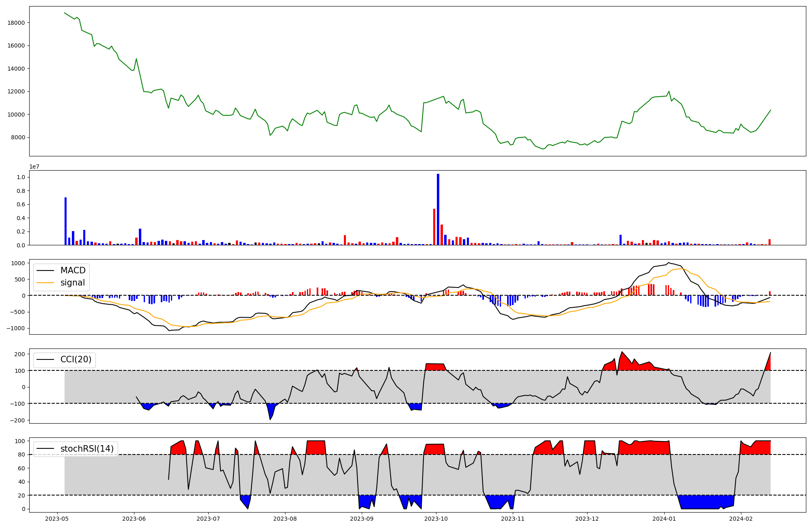Screen dimensions: 812x528
Task: Click the first blue volume bar of May 2023
Action: click(65, 221)
